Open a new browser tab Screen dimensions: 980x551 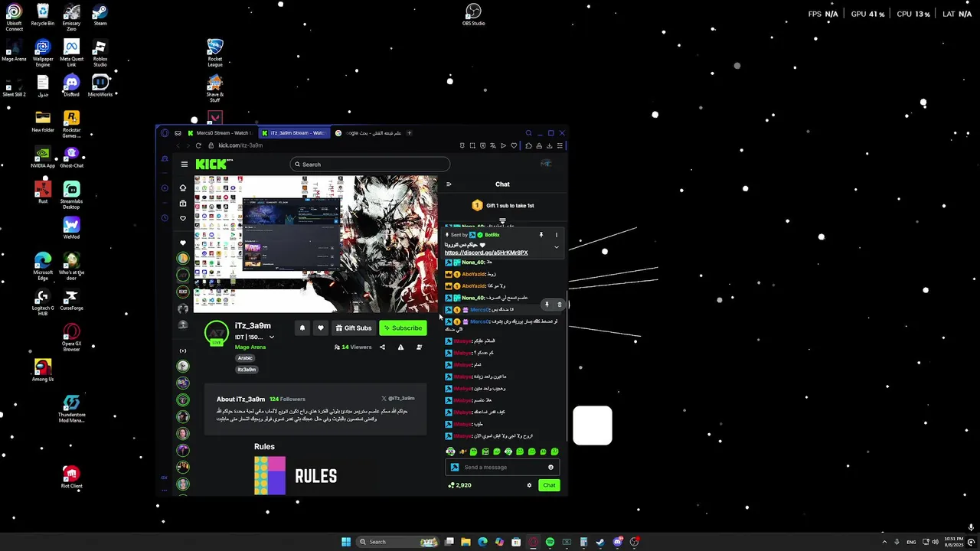point(410,133)
